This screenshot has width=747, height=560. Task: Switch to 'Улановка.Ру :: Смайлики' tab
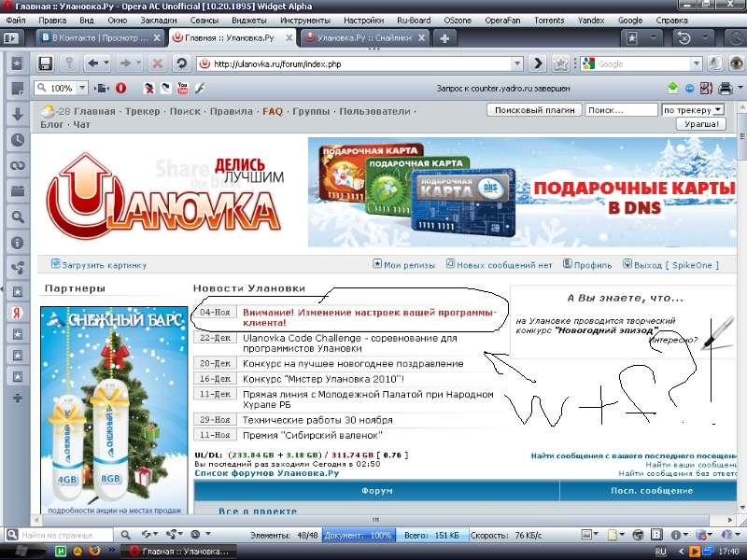pyautogui.click(x=365, y=38)
